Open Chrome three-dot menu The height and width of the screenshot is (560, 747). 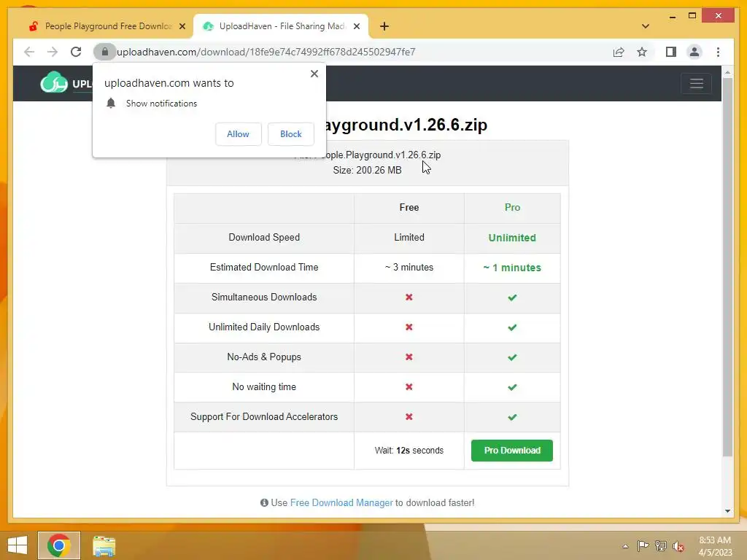[x=718, y=52]
